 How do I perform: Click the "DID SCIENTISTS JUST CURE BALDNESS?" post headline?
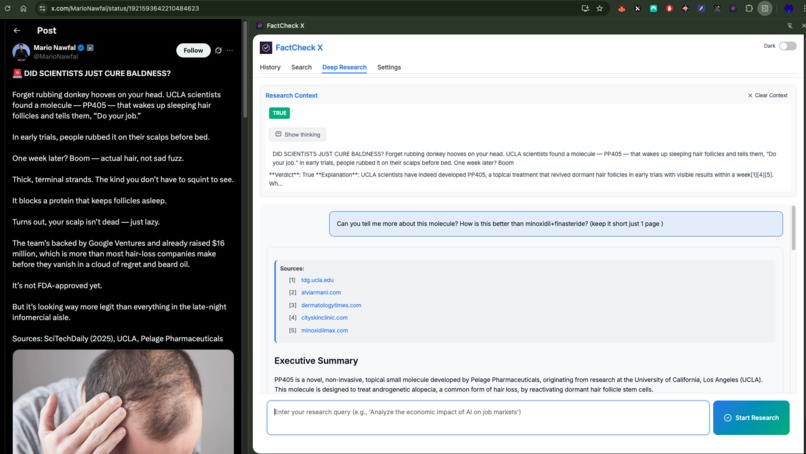click(x=97, y=74)
